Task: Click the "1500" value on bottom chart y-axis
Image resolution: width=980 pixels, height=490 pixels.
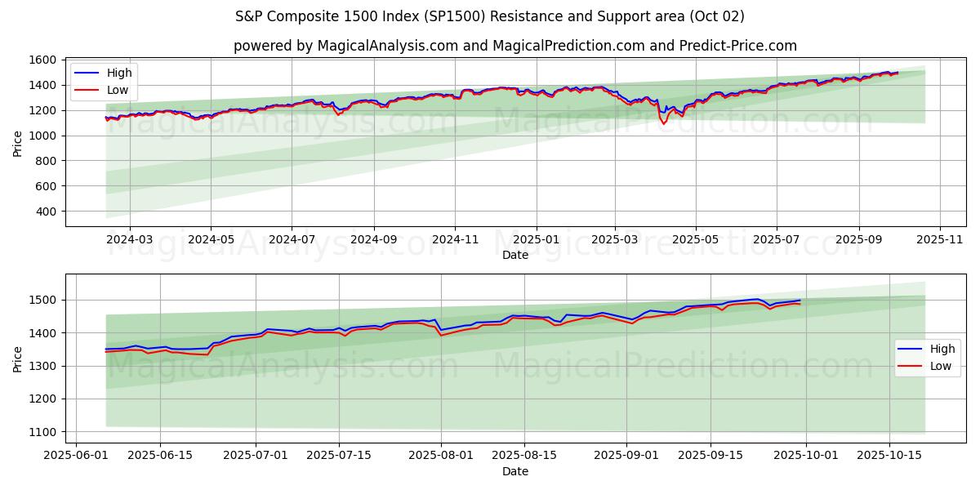Action: tap(42, 301)
